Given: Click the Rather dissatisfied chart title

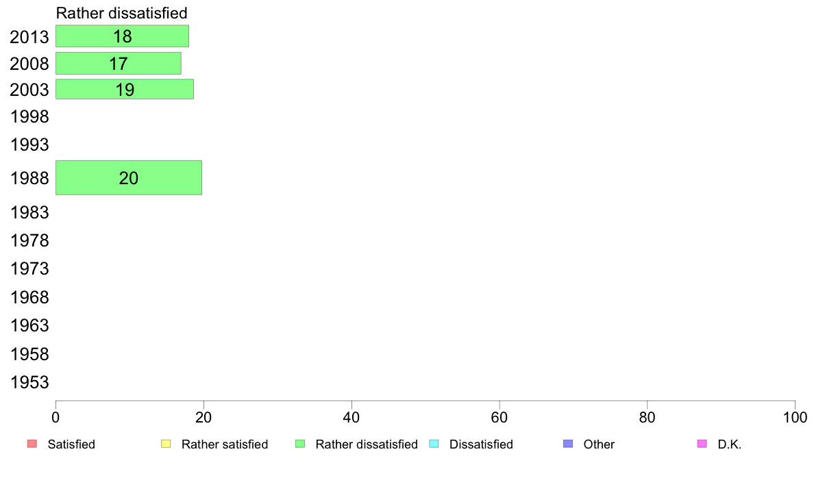Looking at the screenshot, I should point(121,13).
